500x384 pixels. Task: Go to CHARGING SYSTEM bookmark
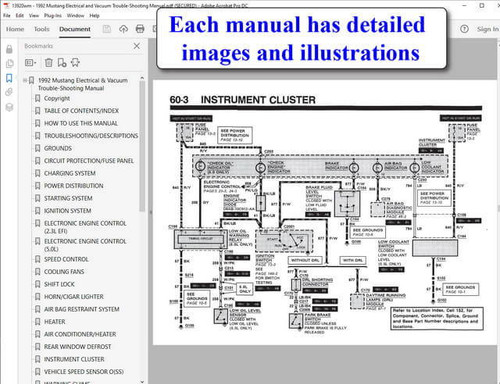pyautogui.click(x=70, y=173)
